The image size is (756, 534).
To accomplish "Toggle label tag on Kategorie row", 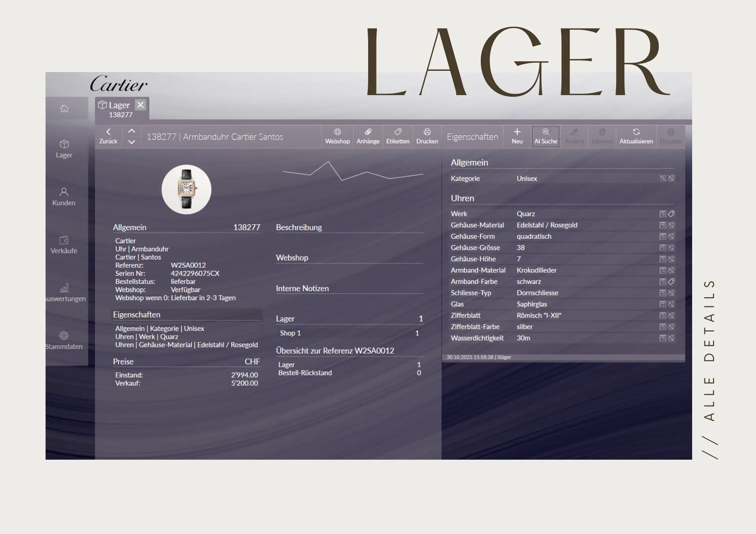I will coord(672,178).
